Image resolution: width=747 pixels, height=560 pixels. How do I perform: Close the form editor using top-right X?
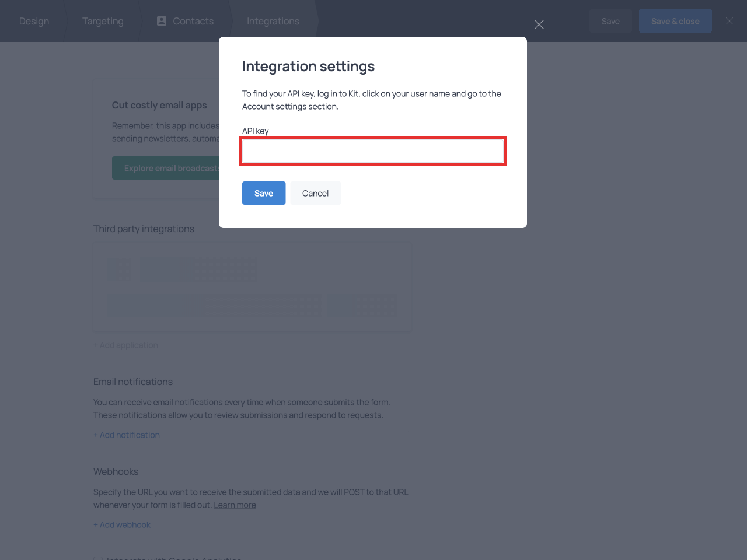(729, 21)
